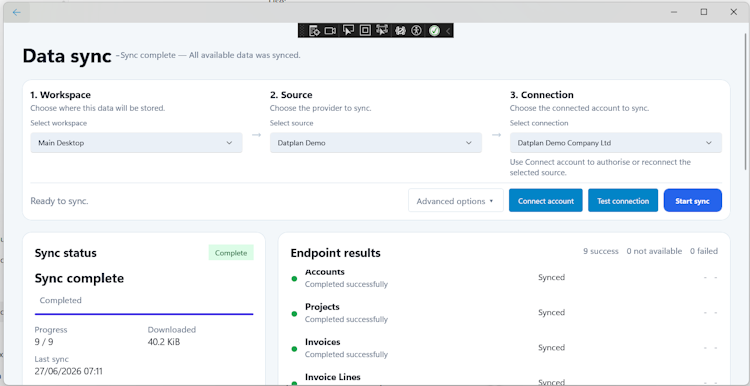Click the '1. Workspace' step heading
Screen dimensions: 750x386
(61, 95)
